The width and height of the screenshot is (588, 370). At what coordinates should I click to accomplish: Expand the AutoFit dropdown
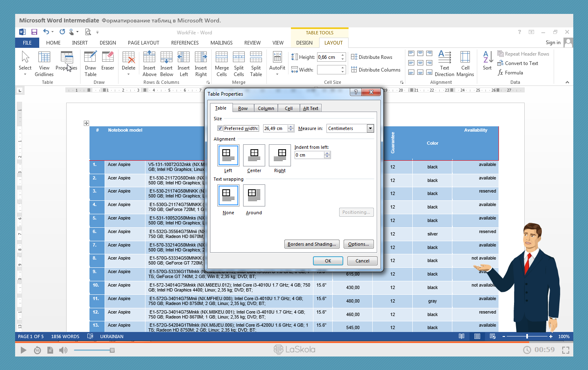277,74
